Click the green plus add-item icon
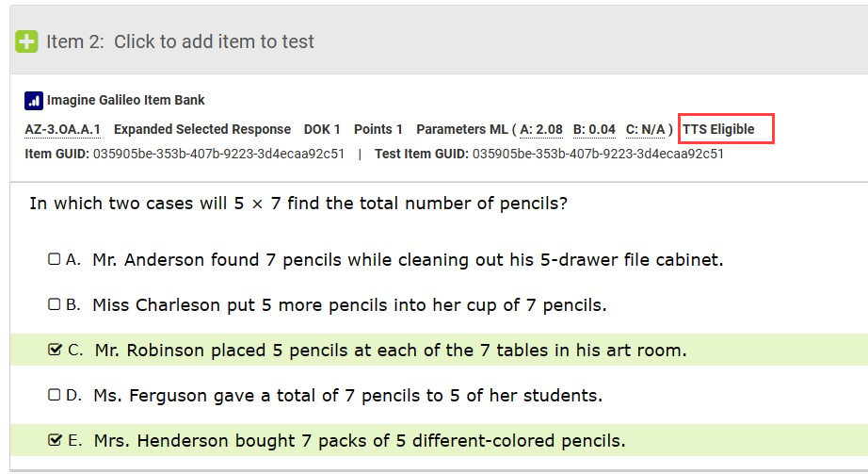Image resolution: width=868 pixels, height=474 pixels. pyautogui.click(x=26, y=41)
